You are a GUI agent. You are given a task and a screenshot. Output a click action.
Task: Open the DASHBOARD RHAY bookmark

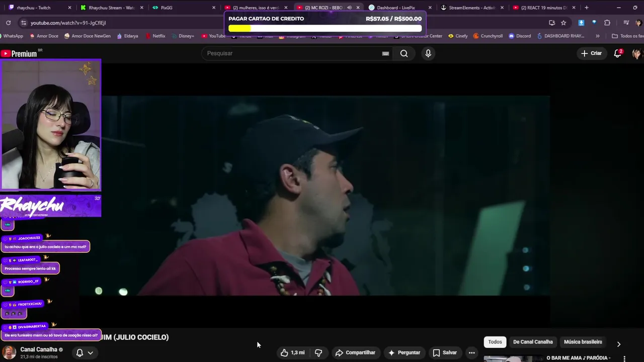click(x=561, y=36)
